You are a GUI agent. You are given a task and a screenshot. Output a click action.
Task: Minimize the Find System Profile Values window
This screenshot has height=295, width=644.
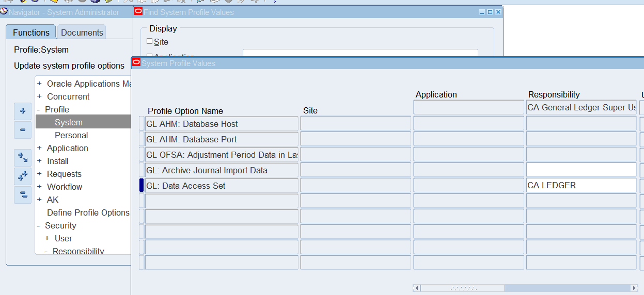coord(482,12)
